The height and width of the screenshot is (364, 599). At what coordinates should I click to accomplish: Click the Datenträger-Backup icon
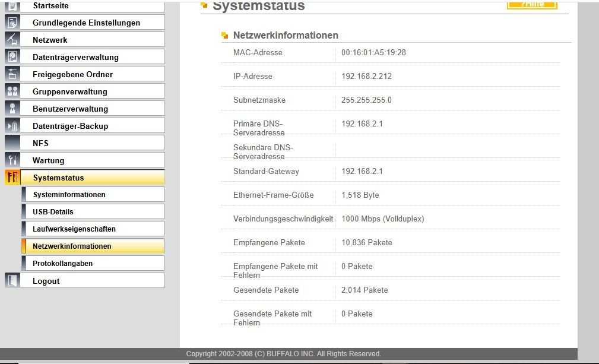coord(12,126)
